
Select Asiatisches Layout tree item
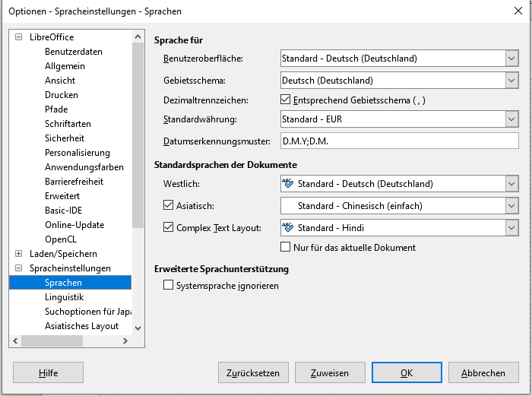pyautogui.click(x=82, y=326)
